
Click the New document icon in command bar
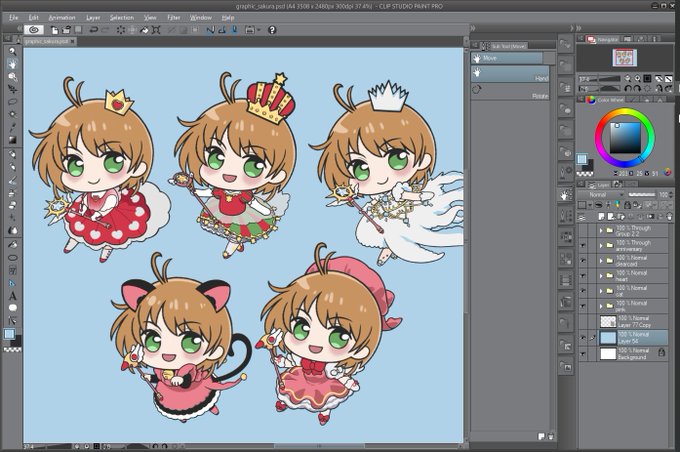coord(55,30)
